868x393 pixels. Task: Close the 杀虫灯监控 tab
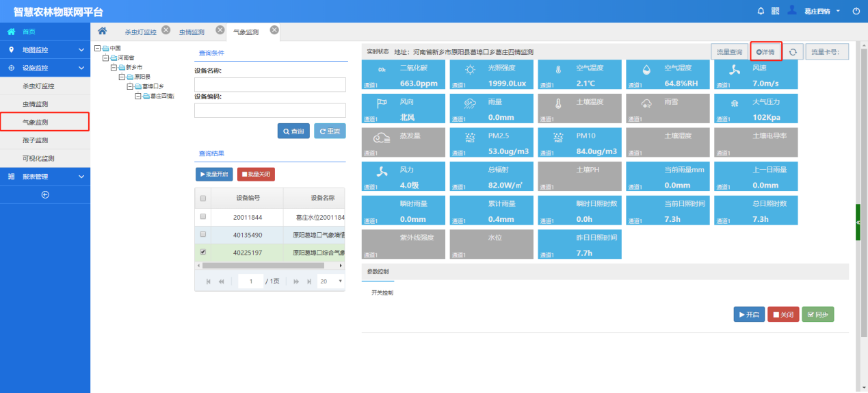[x=166, y=29]
